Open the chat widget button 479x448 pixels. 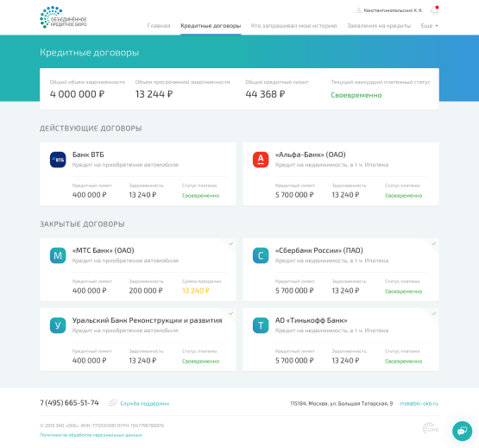tap(462, 431)
